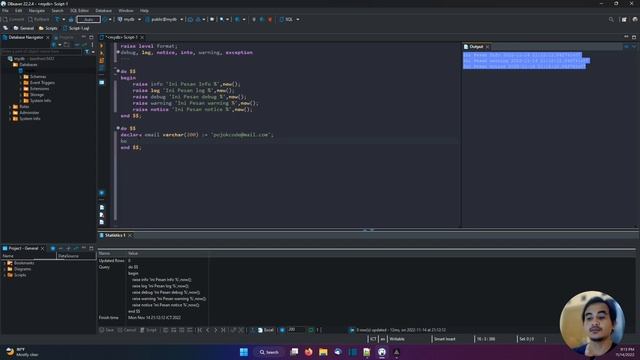This screenshot has width=640, height=360.
Task: Click the Cancel button in results toolbar
Action: (x=127, y=330)
